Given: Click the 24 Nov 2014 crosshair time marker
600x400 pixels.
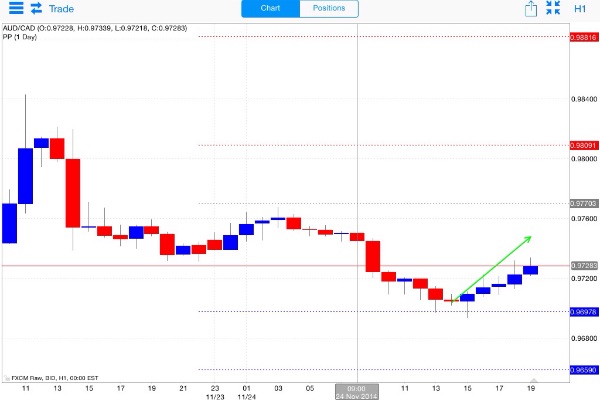Looking at the screenshot, I should click(x=358, y=391).
